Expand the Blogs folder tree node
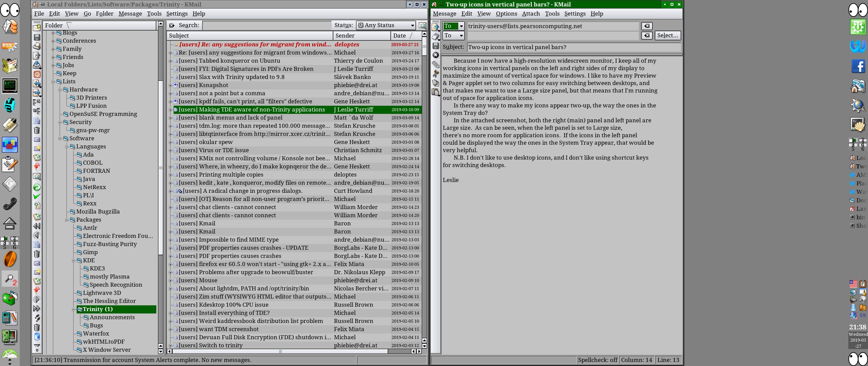868x366 pixels. [53, 33]
